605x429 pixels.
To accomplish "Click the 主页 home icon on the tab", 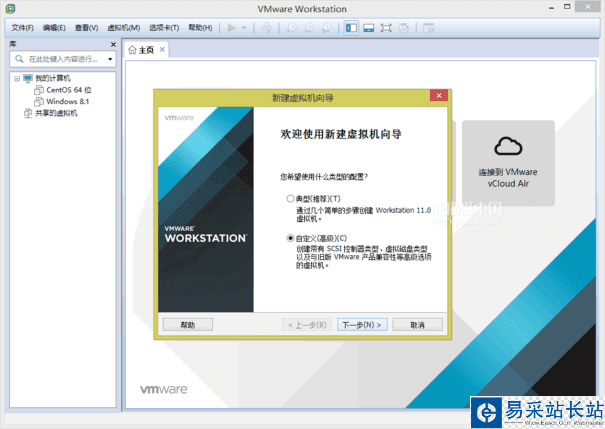I will [132, 50].
